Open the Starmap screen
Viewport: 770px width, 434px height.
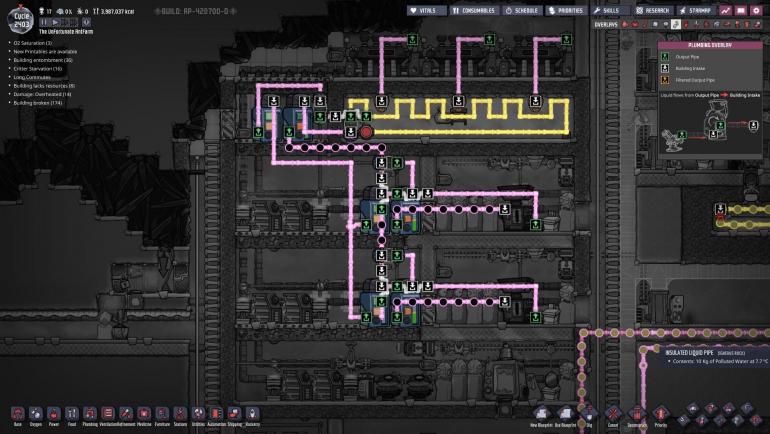point(696,10)
